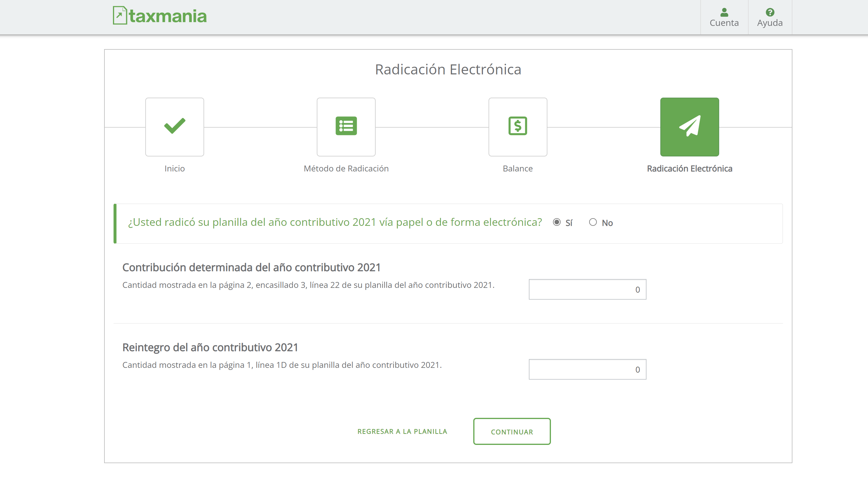Click the taxmania logo icon
Viewport: 868px width, 499px height.
pos(120,15)
